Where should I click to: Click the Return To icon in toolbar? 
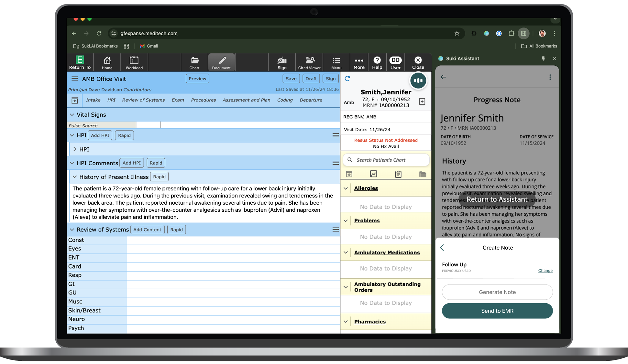pyautogui.click(x=80, y=62)
